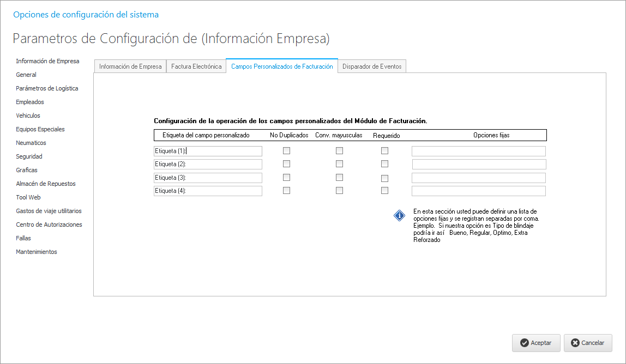626x364 pixels.
Task: Go to the Información de Empresa tab
Action: click(130, 66)
